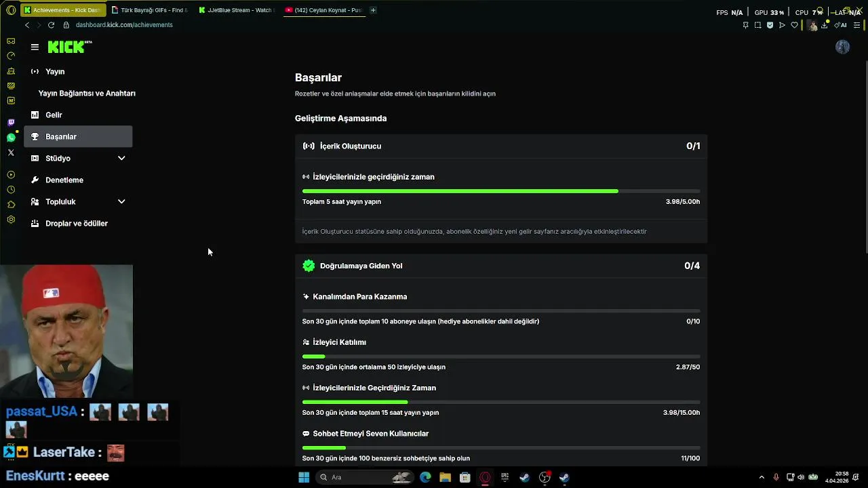This screenshot has height=488, width=868.
Task: Show hidden tray icons chevron
Action: coord(762,477)
